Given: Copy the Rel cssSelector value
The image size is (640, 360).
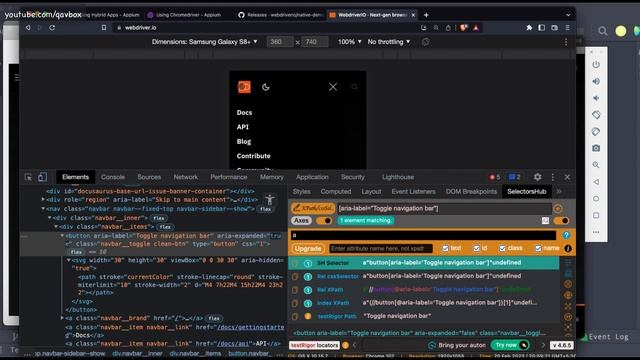Looking at the screenshot, I should [295, 276].
